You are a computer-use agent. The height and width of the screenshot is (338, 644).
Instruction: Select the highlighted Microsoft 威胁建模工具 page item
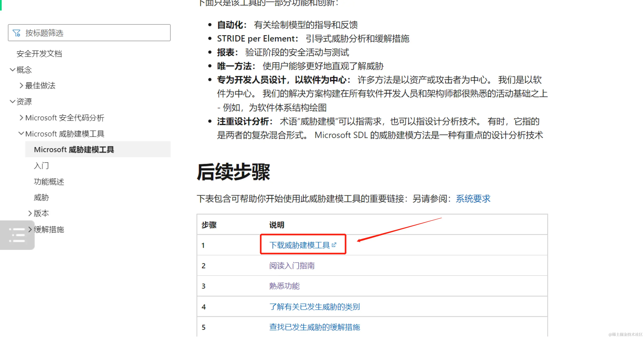74,150
